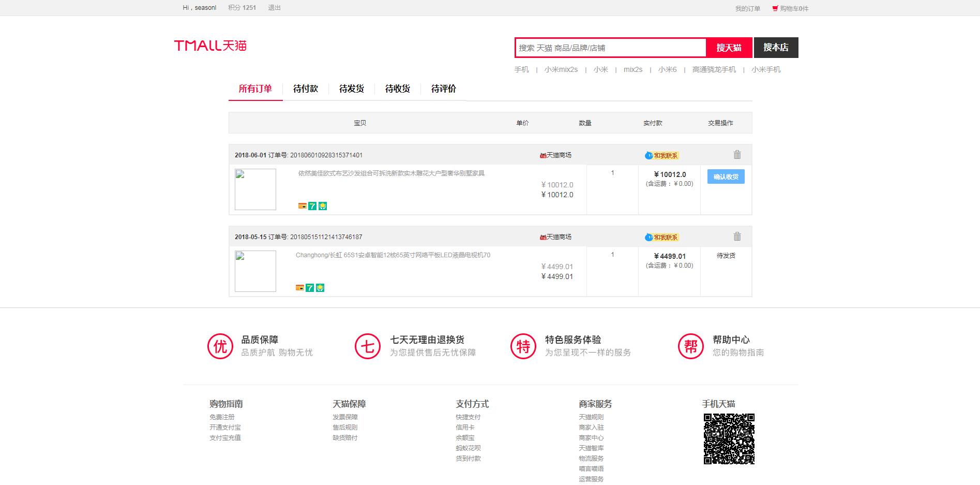Open the 支付宝充值 footer link
The image size is (980, 485).
click(225, 438)
